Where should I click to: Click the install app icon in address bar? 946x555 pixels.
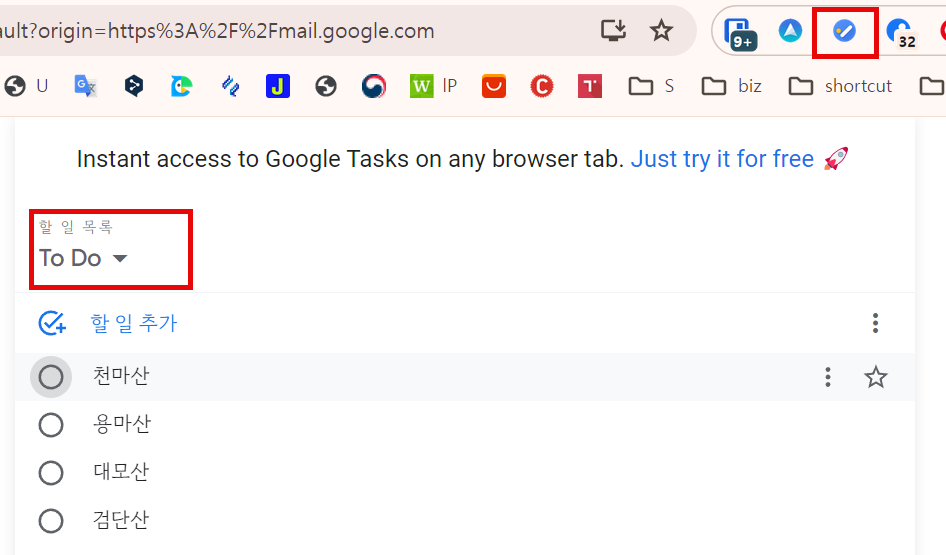click(613, 30)
